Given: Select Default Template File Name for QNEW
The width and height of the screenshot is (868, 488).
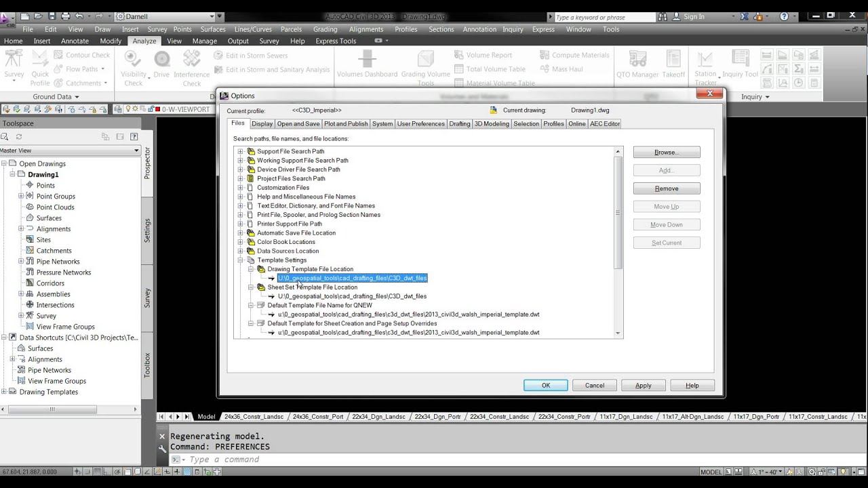Looking at the screenshot, I should pos(319,305).
